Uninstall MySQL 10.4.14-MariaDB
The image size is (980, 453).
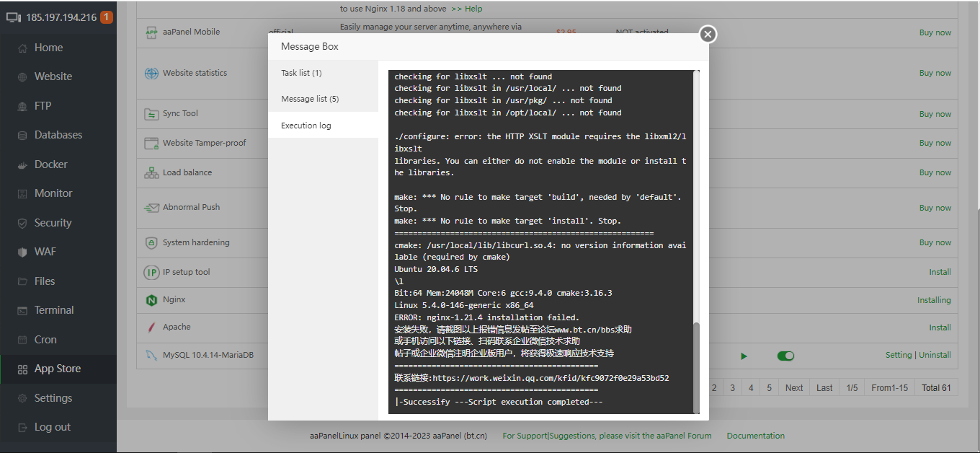(935, 355)
